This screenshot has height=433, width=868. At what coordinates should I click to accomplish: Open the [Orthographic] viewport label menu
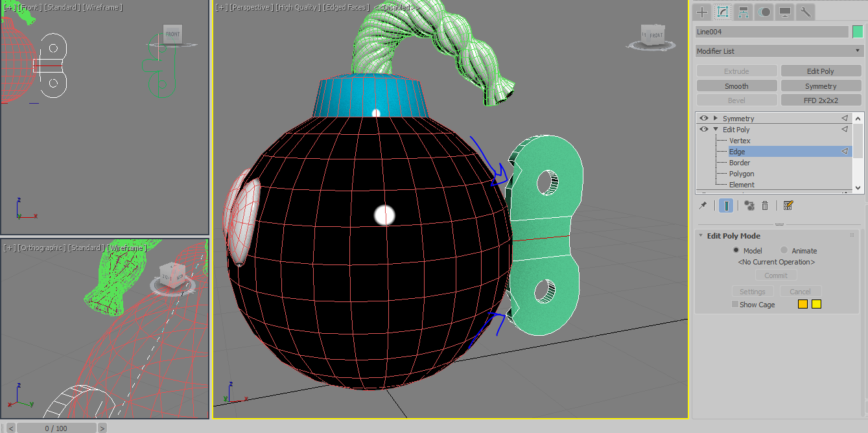tap(40, 248)
